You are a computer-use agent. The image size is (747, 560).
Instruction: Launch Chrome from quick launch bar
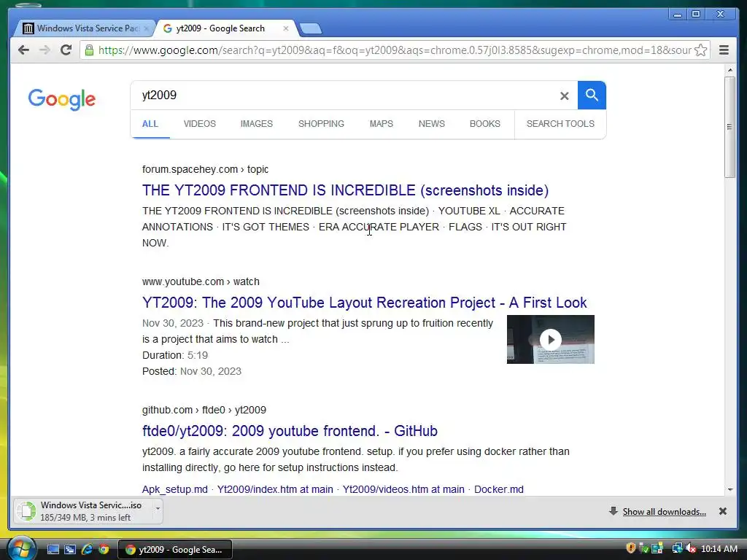tap(104, 550)
